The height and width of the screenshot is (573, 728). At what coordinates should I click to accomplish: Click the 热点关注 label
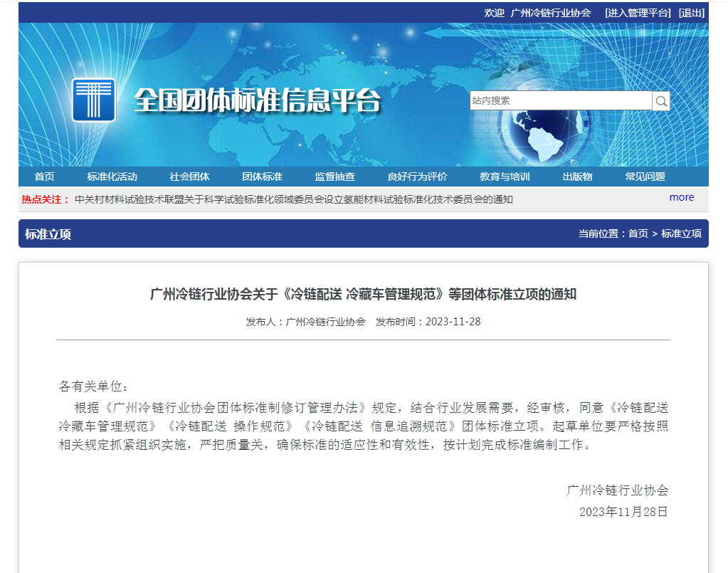(x=45, y=200)
